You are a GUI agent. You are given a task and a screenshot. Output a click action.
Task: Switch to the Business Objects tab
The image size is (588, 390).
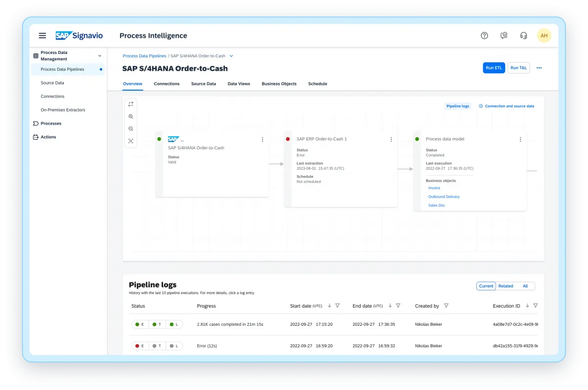click(x=279, y=84)
